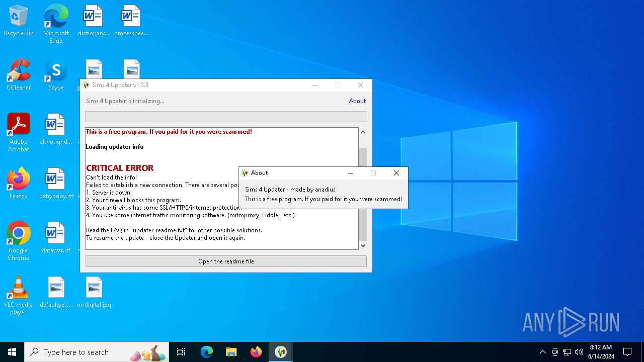Open the volume control tray icon
The height and width of the screenshot is (362, 644).
pyautogui.click(x=579, y=352)
